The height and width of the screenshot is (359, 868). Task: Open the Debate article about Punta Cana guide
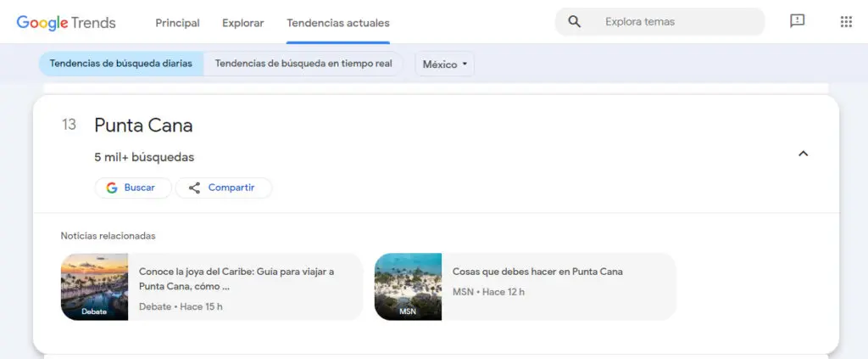pos(211,287)
